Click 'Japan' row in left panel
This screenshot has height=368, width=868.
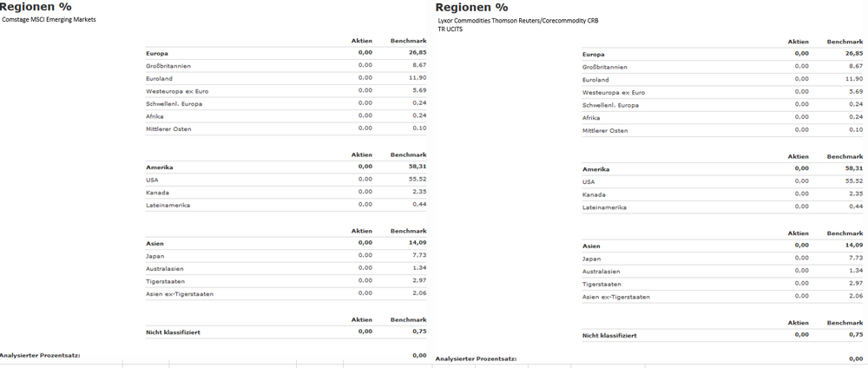click(286, 256)
